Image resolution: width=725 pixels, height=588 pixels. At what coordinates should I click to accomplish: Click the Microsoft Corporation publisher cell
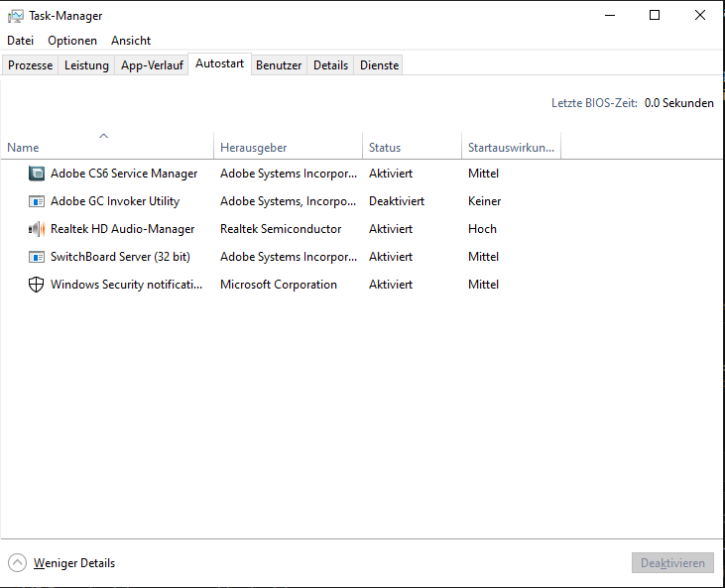coord(279,285)
